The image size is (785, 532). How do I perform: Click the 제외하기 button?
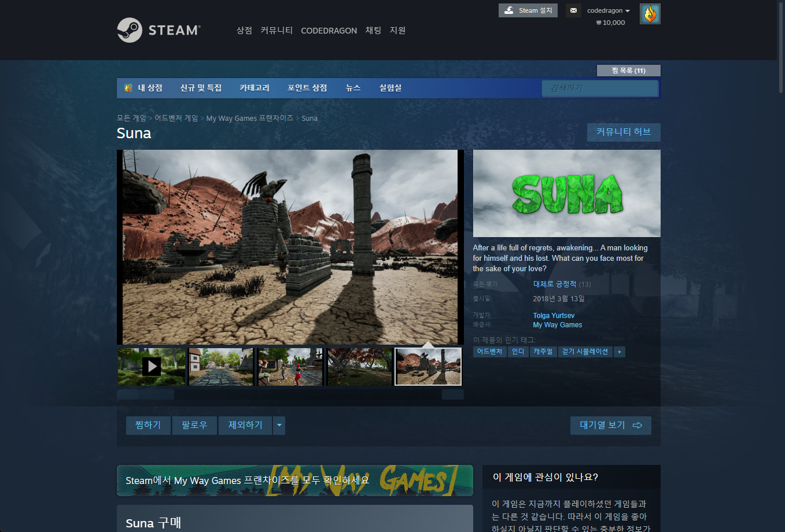(x=245, y=425)
